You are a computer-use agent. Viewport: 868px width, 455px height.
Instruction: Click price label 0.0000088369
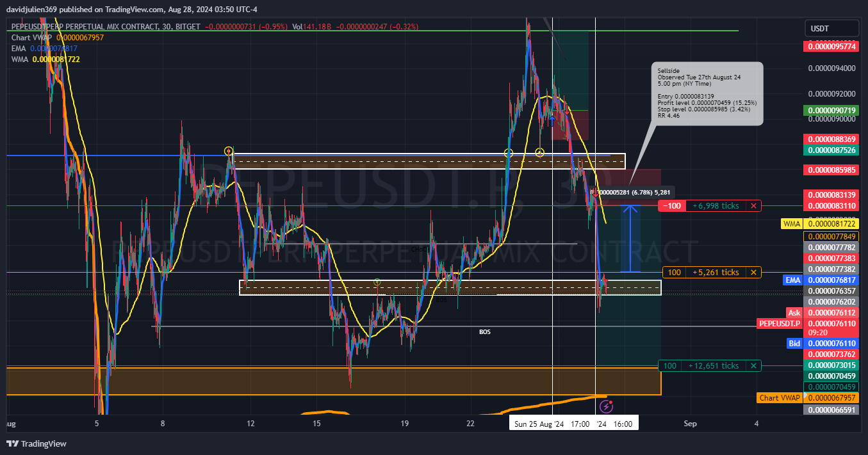(x=831, y=140)
